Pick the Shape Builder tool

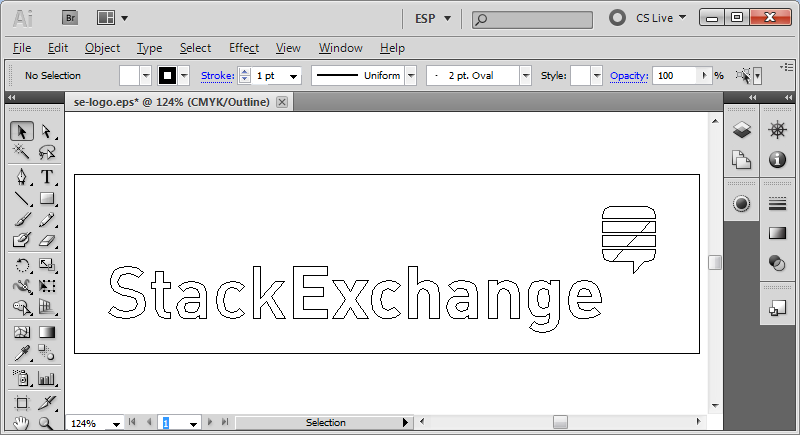coord(21,307)
